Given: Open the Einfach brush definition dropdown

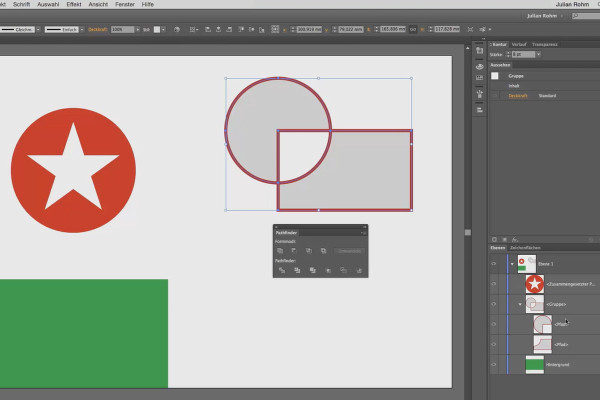Looking at the screenshot, I should (82, 29).
